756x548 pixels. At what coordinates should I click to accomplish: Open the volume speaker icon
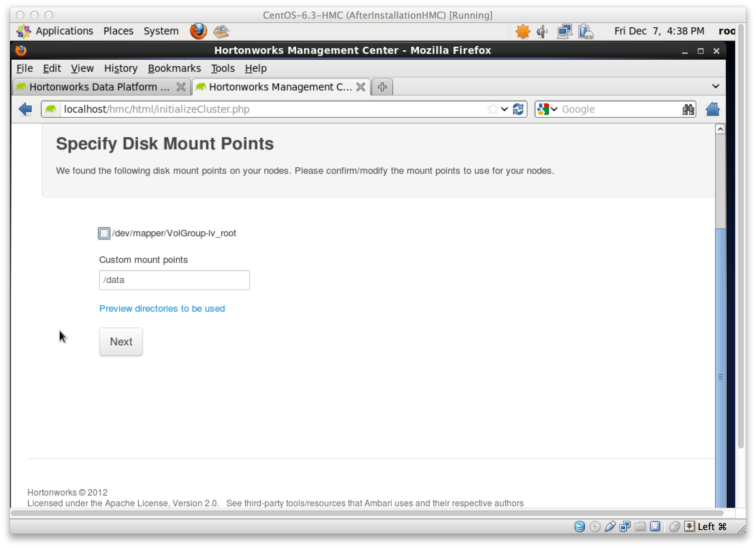[542, 32]
